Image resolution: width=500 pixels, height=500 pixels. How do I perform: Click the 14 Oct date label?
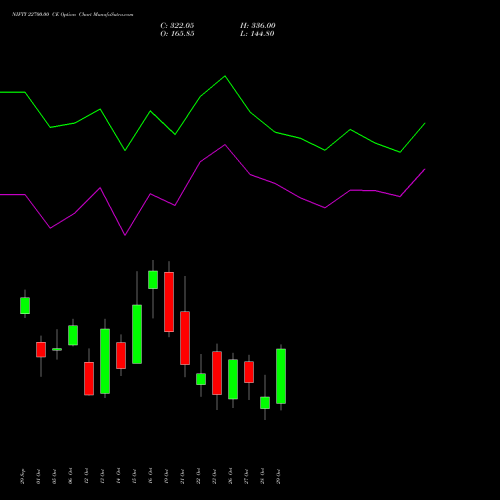pyautogui.click(x=118, y=477)
